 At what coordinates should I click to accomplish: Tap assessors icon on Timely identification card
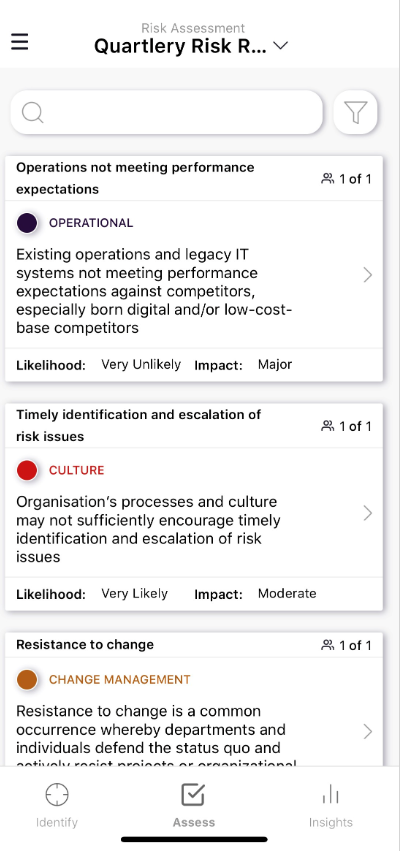point(327,426)
